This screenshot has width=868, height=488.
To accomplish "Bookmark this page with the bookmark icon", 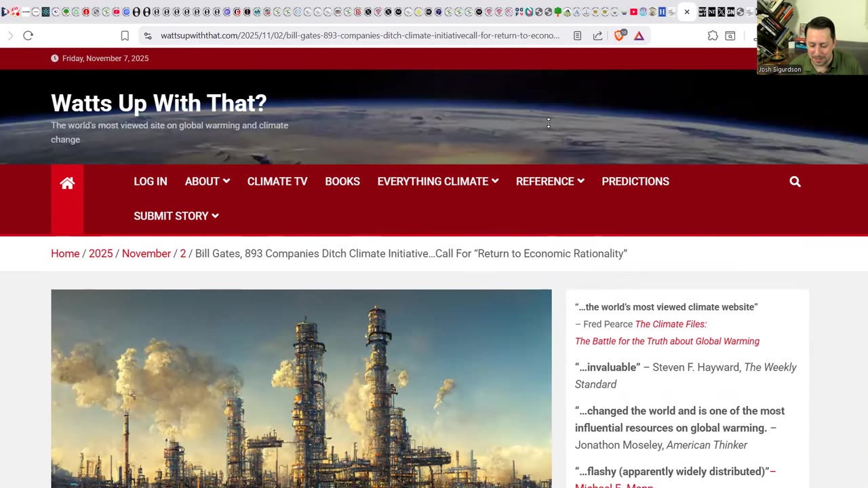I will click(x=125, y=36).
